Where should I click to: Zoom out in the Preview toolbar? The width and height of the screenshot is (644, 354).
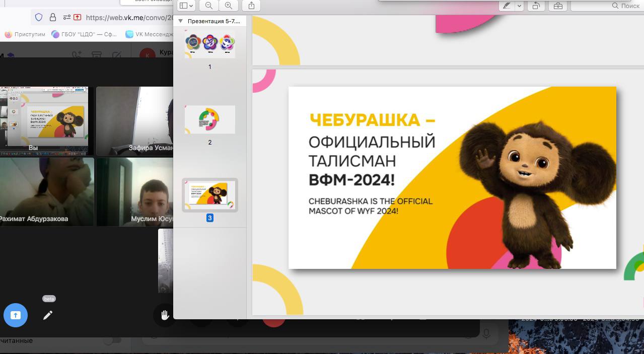(x=209, y=6)
